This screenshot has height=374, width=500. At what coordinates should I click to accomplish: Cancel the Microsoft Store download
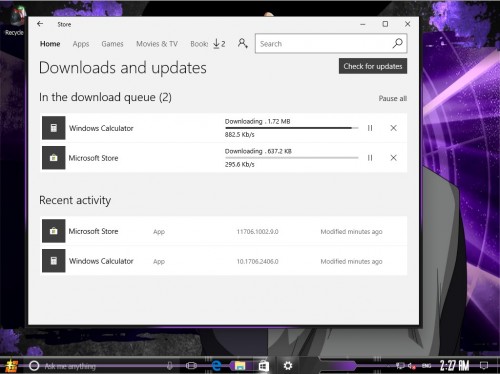[x=393, y=158]
